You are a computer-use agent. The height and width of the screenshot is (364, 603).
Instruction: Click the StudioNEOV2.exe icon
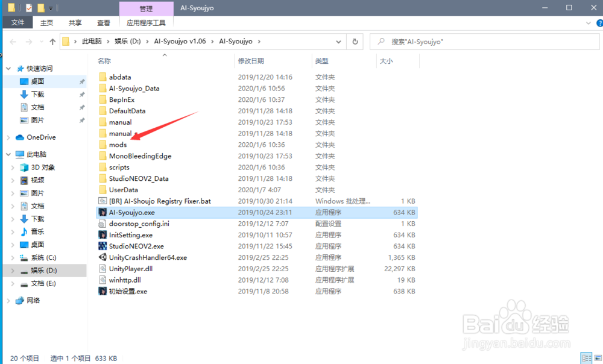[103, 246]
